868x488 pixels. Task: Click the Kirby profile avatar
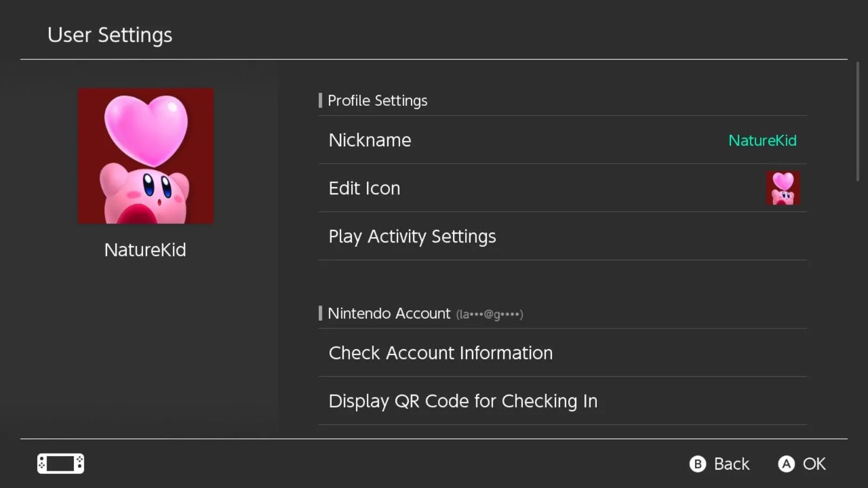pos(145,155)
